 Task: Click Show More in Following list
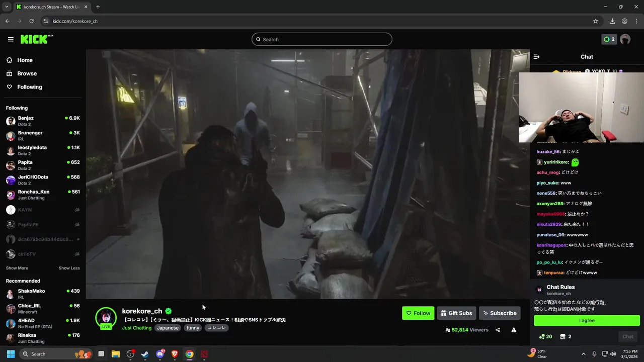pos(17,268)
